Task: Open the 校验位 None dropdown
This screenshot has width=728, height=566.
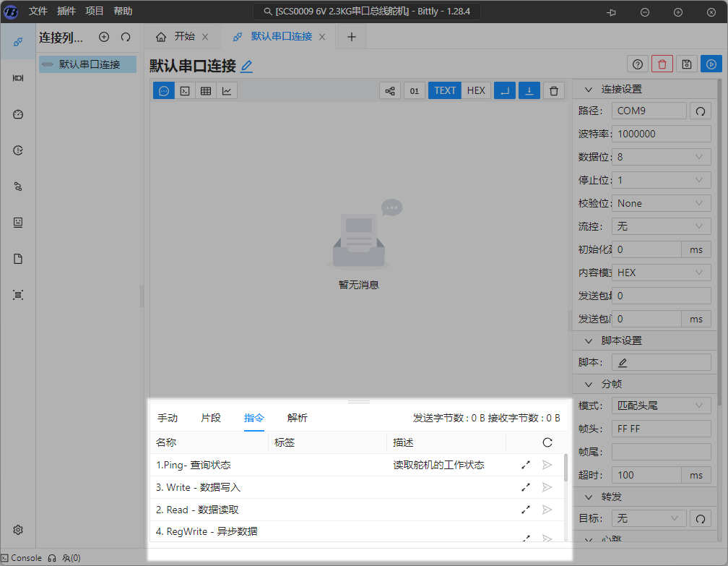Action: pyautogui.click(x=661, y=203)
